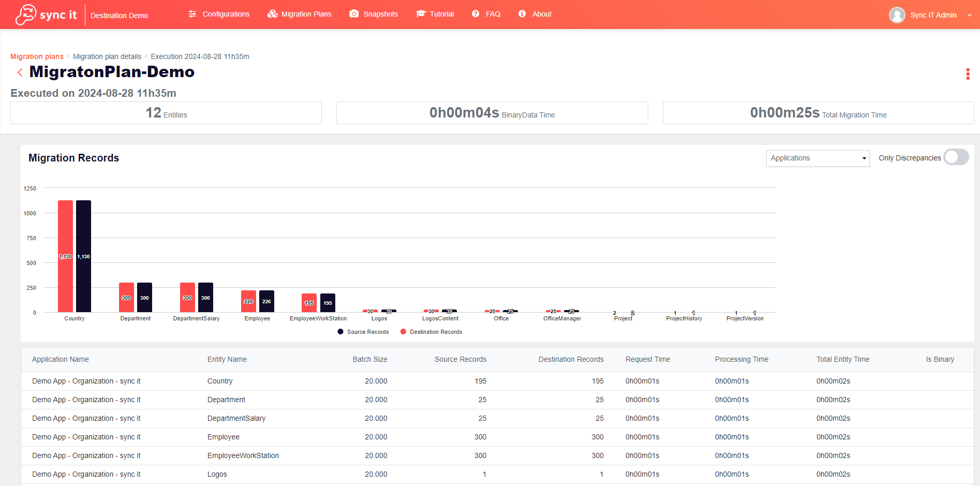Image resolution: width=980 pixels, height=486 pixels.
Task: Open the Applications dropdown
Action: tap(818, 158)
